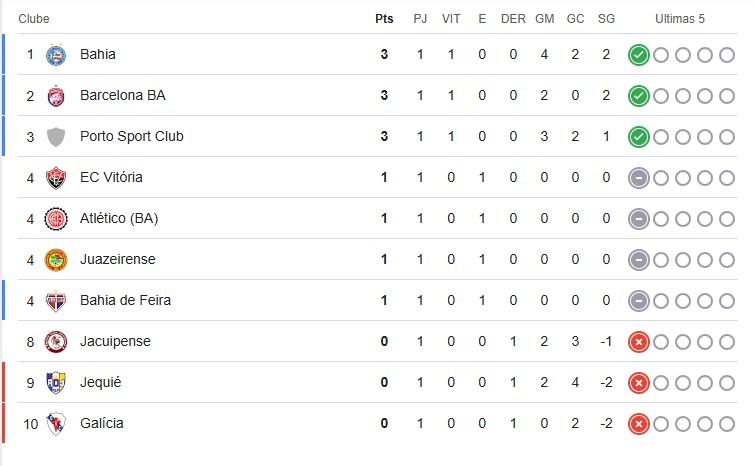Viewport: 754px width, 466px height.
Task: Sort by the Pts column header
Action: pos(384,19)
